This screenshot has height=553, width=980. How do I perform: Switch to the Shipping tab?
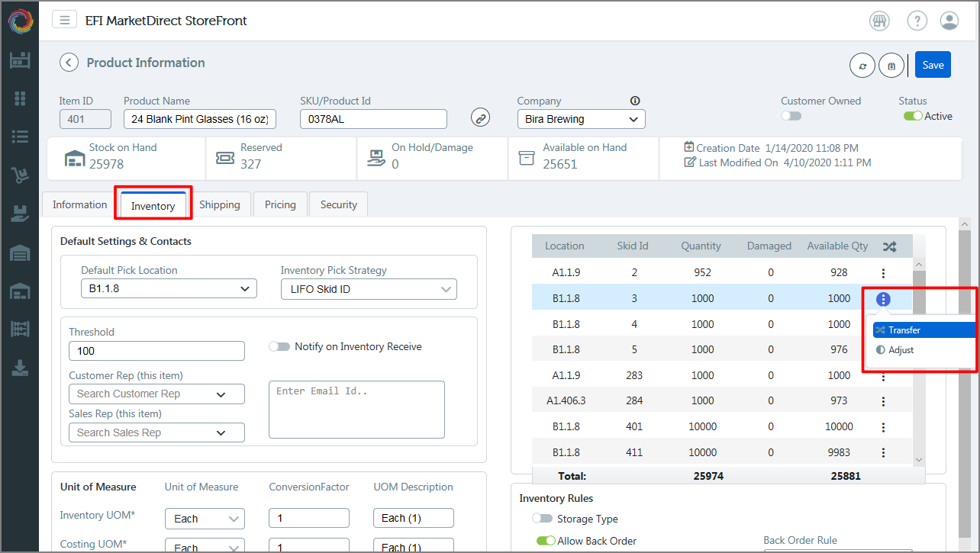pos(219,204)
